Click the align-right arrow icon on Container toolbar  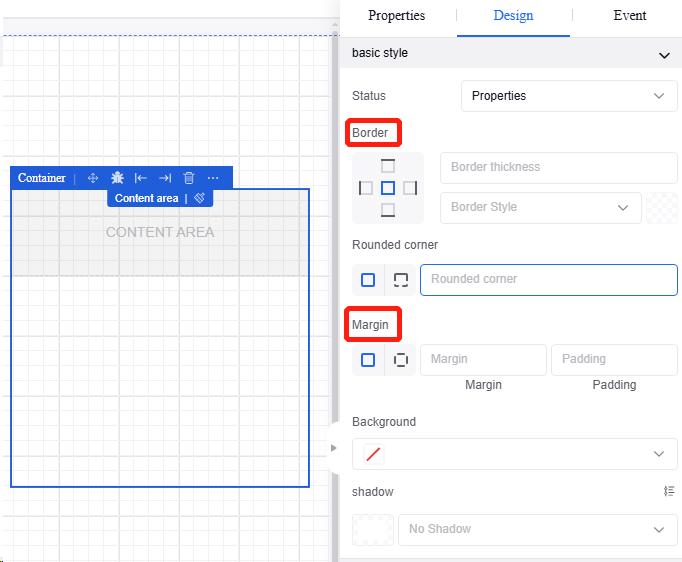pyautogui.click(x=165, y=178)
